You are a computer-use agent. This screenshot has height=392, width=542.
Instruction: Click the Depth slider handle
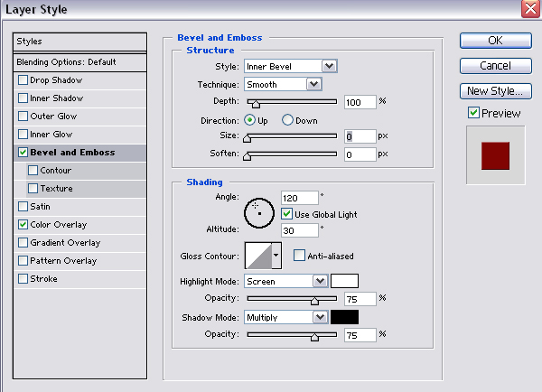point(254,103)
